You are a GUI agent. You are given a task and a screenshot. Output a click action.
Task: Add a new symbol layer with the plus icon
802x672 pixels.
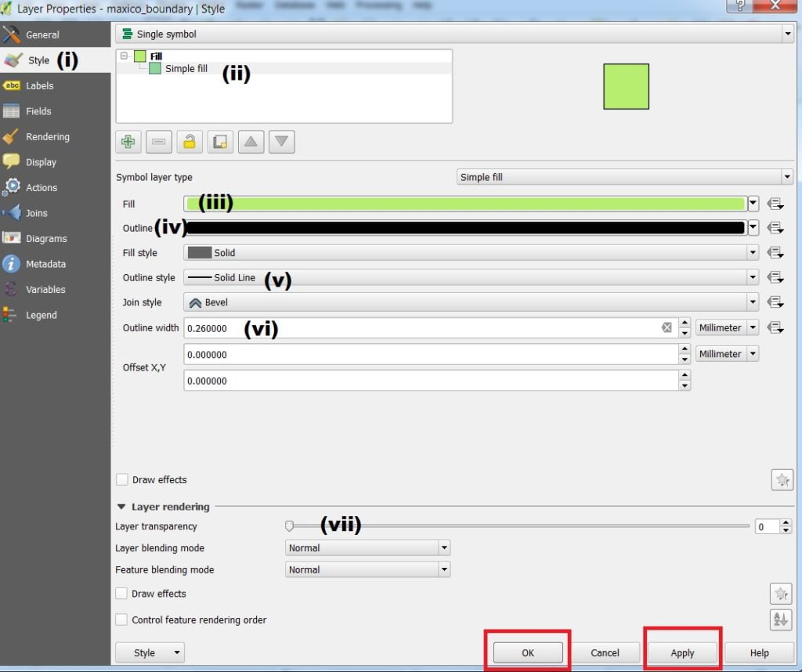[x=128, y=142]
